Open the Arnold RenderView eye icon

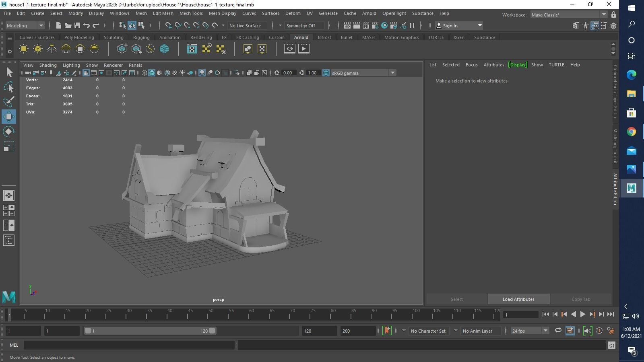pos(289,49)
